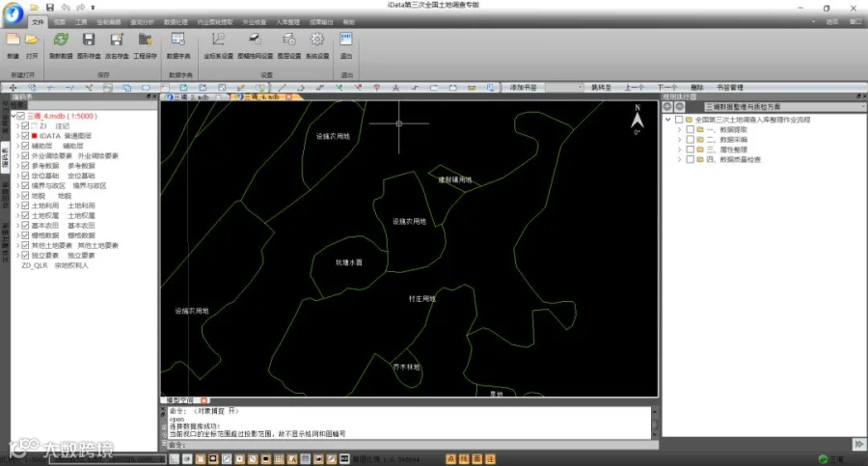
Task: Click the redo arrow in title bar
Action: [x=80, y=7]
